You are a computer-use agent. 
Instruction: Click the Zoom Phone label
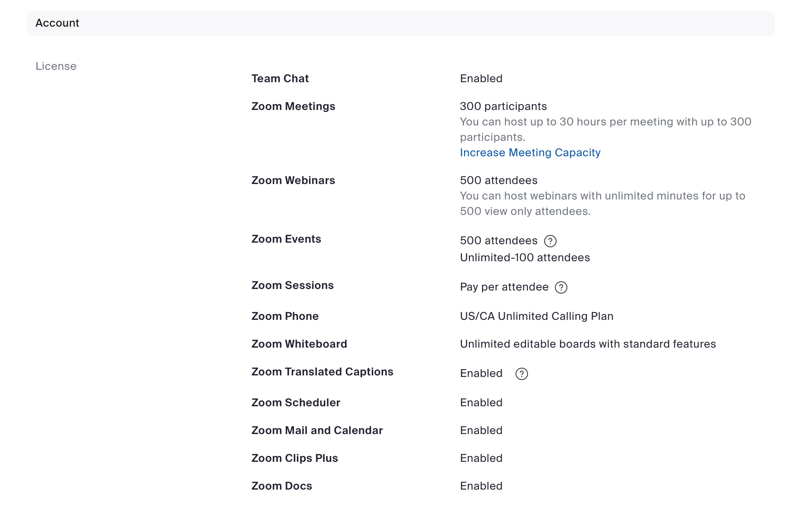click(285, 316)
